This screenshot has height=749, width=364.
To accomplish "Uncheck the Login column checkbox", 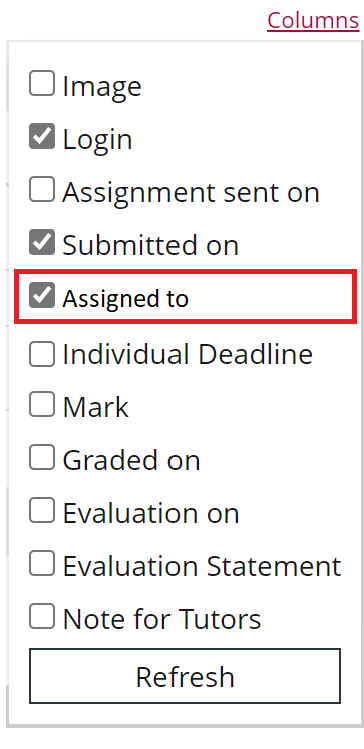I will coord(42,136).
